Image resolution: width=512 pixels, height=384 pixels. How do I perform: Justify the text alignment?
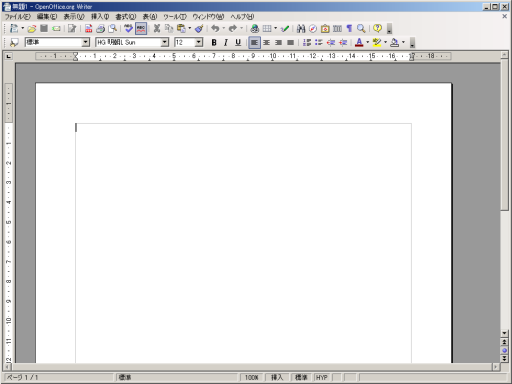290,42
